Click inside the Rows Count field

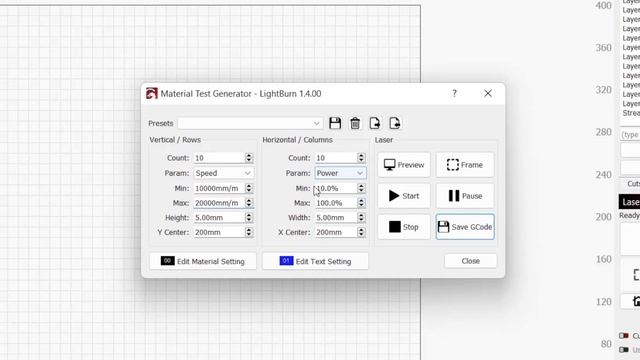(x=219, y=158)
